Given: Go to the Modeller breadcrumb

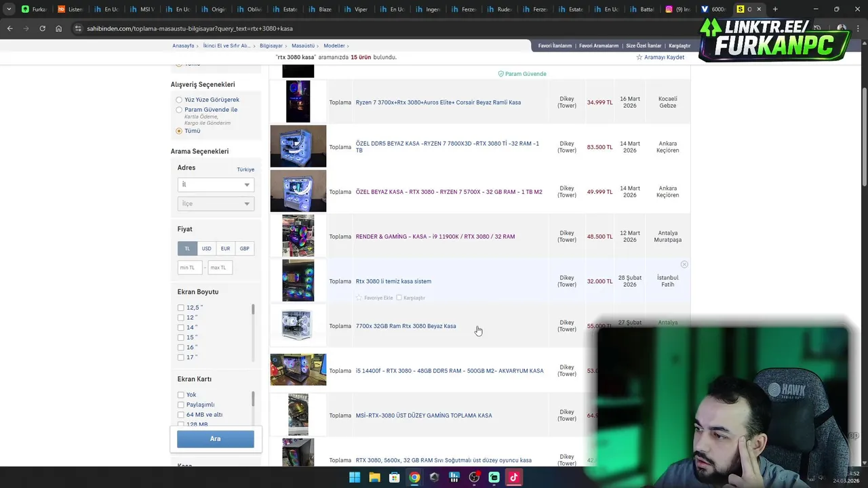Looking at the screenshot, I should 334,46.
